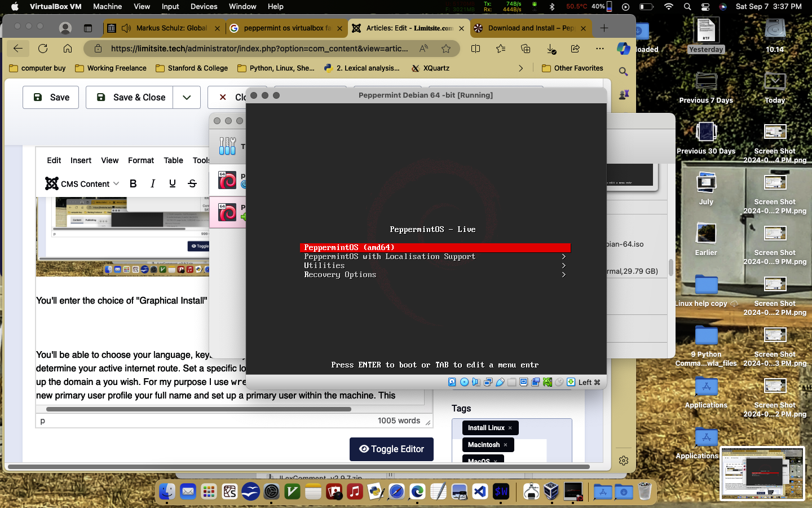Switch to the peppermint os virtualbox tab
The height and width of the screenshot is (508, 812).
tap(286, 28)
